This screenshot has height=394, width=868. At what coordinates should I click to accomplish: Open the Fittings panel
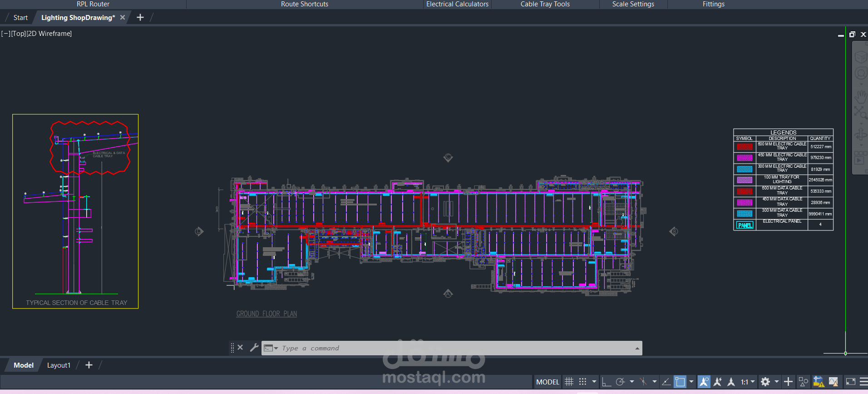714,4
